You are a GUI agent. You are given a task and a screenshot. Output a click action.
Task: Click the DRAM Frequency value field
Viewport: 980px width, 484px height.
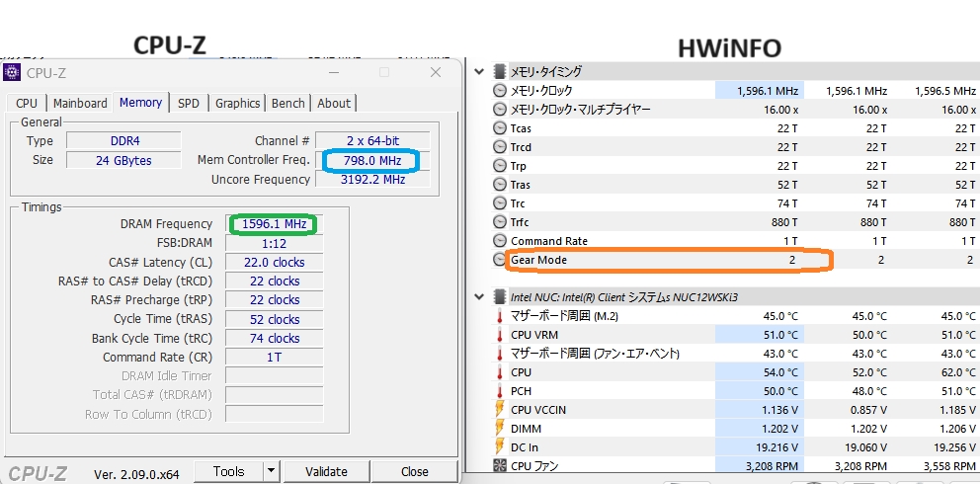coord(272,224)
